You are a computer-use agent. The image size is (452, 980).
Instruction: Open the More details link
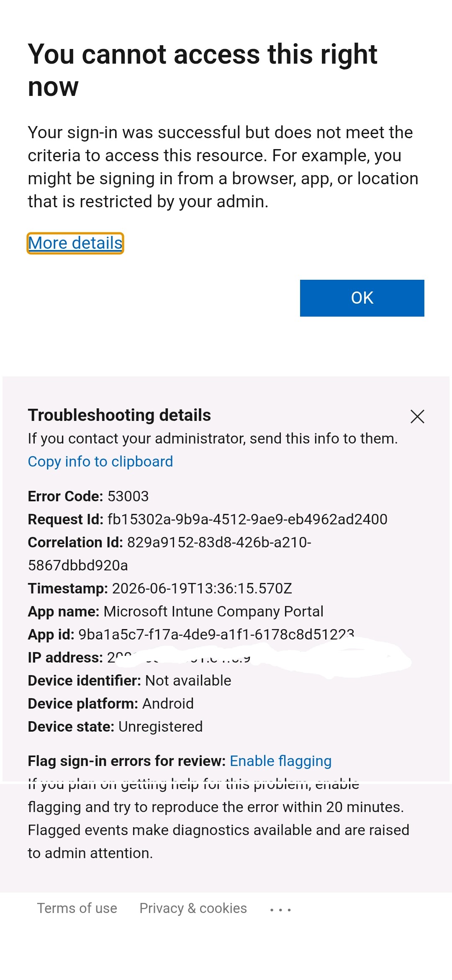coord(75,243)
